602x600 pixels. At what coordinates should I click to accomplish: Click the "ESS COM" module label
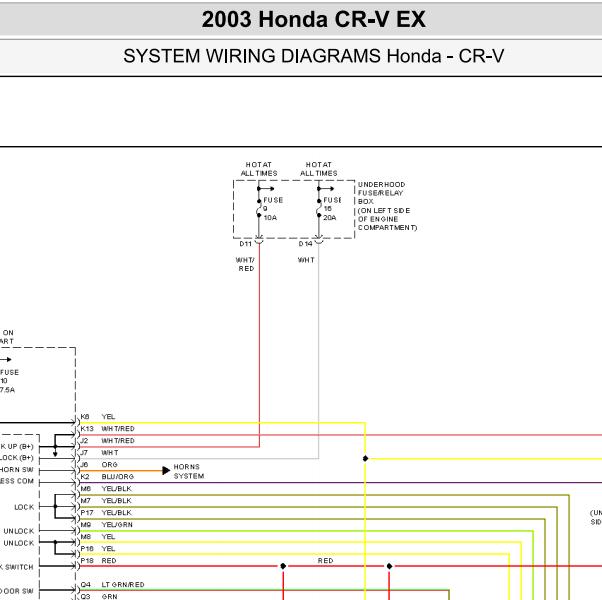point(17,481)
